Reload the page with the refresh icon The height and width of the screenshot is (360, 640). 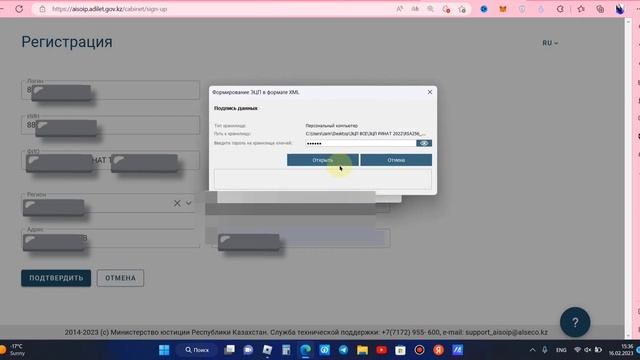click(19, 9)
